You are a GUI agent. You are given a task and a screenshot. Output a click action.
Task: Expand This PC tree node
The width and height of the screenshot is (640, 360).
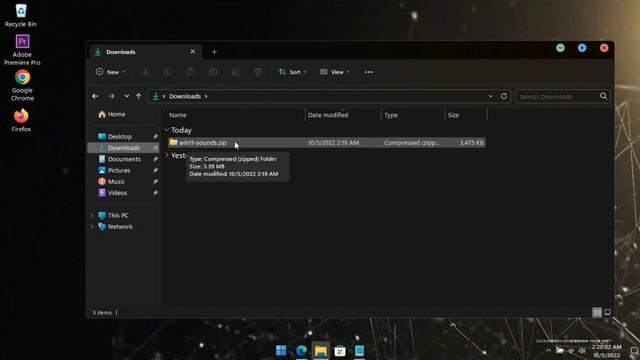tap(92, 215)
